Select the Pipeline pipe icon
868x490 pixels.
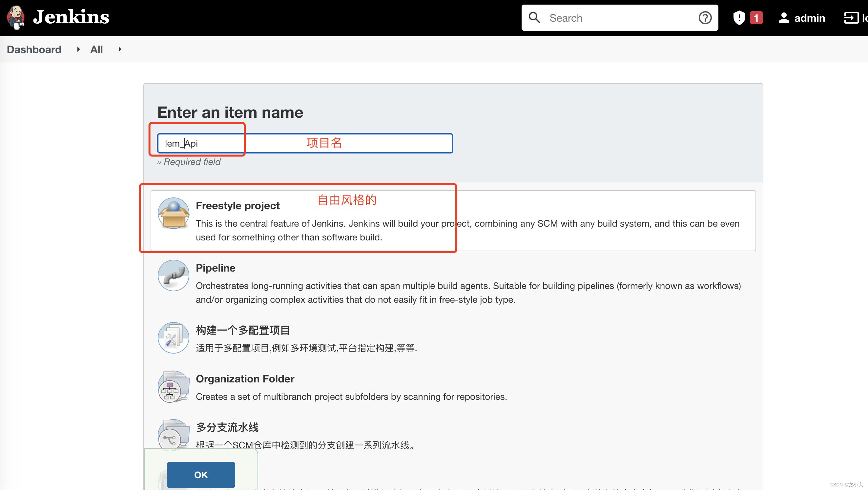173,275
